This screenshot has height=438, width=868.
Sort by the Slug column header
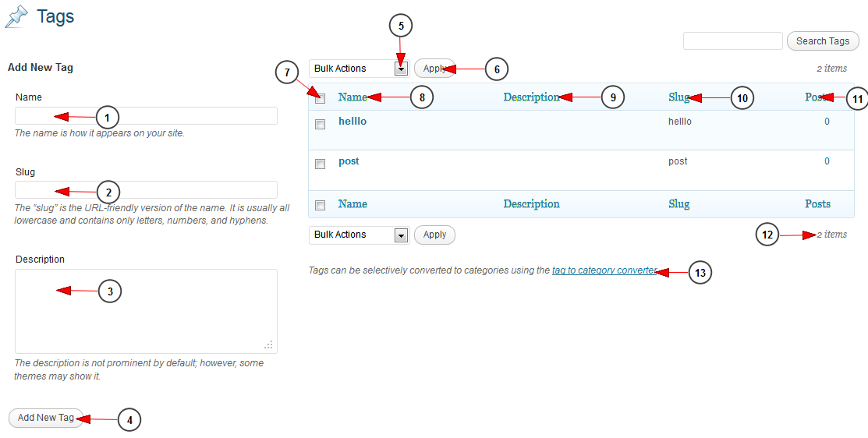click(678, 97)
